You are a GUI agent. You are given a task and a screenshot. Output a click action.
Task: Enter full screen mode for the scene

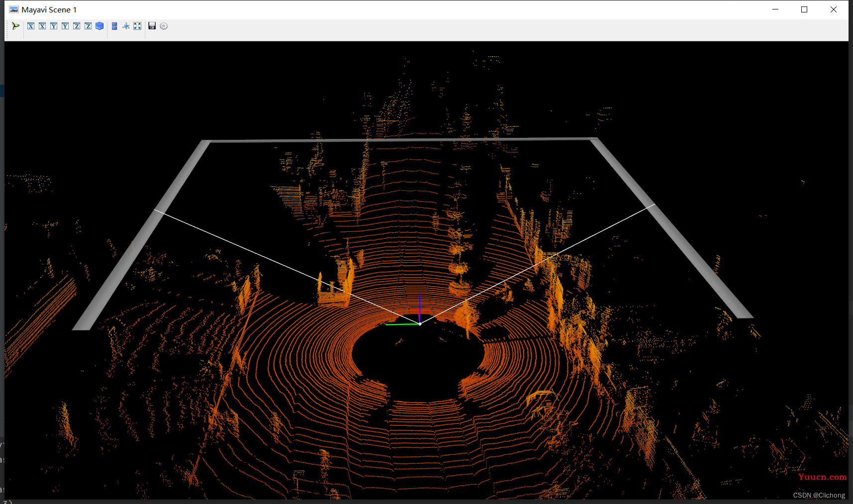[137, 26]
